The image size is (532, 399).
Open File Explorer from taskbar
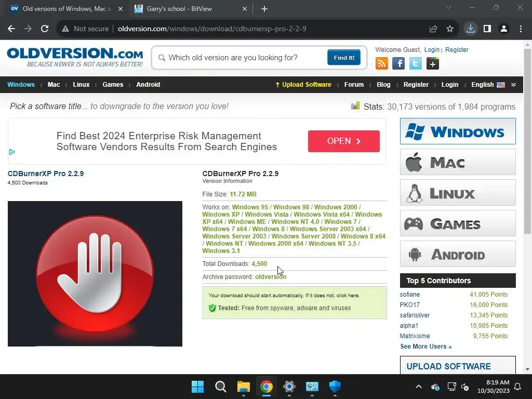coord(244,387)
